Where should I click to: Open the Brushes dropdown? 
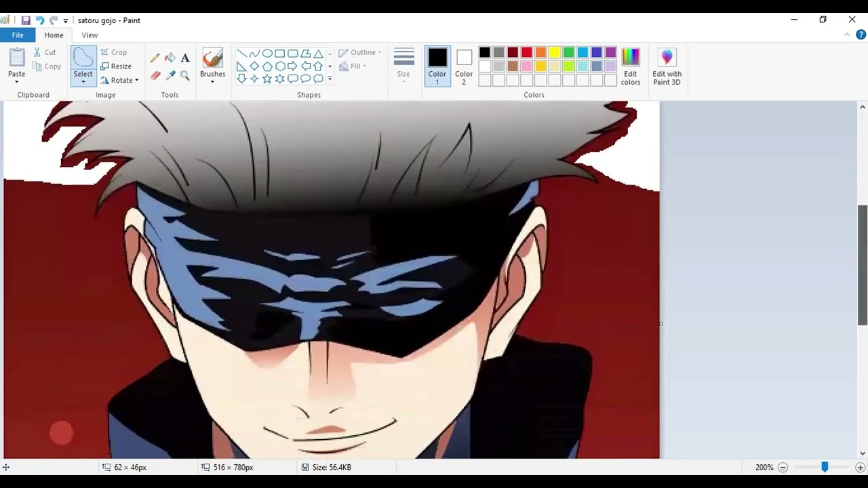212,66
